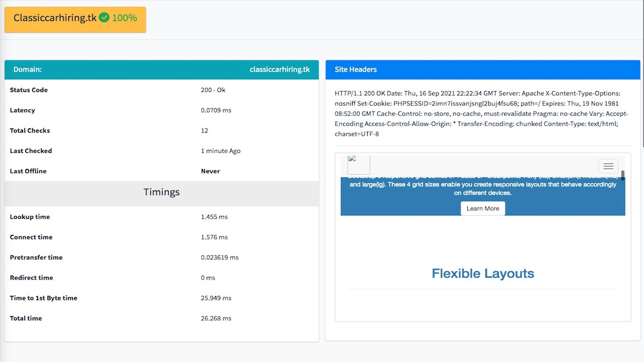Click the Status Code label

(x=29, y=90)
